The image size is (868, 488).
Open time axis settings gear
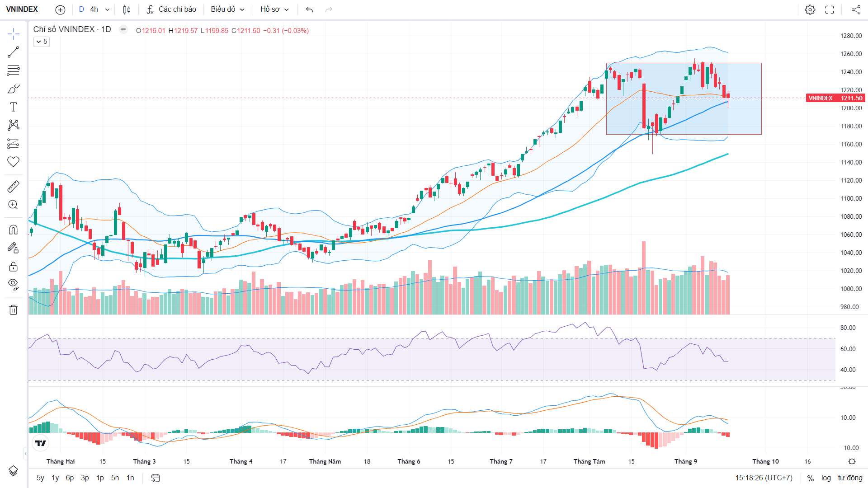[852, 461]
